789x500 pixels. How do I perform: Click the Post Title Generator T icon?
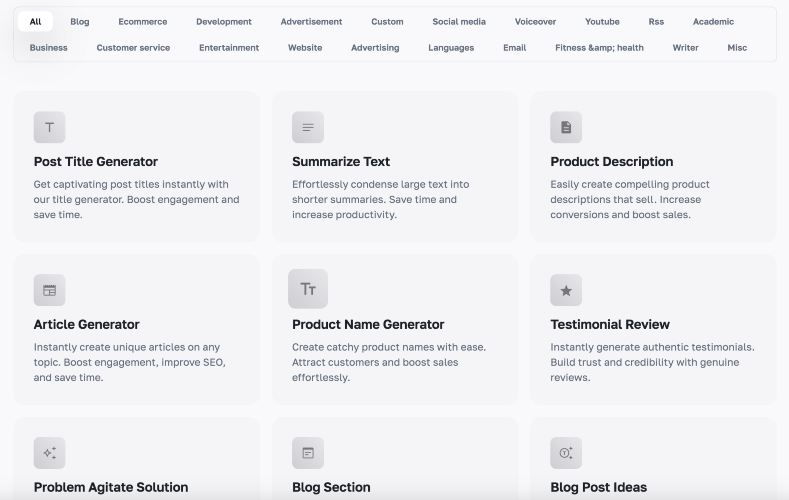[x=49, y=127]
